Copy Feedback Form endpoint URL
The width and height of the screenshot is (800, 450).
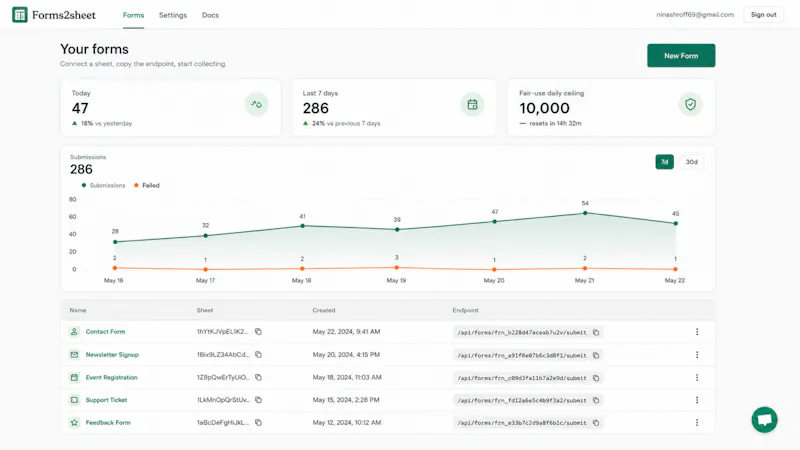(596, 423)
